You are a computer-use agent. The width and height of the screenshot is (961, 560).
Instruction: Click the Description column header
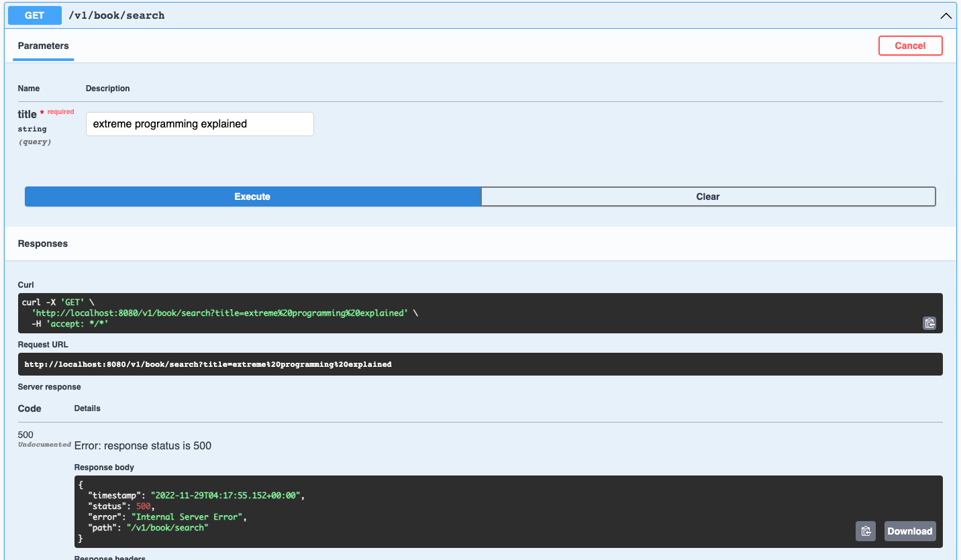[108, 89]
